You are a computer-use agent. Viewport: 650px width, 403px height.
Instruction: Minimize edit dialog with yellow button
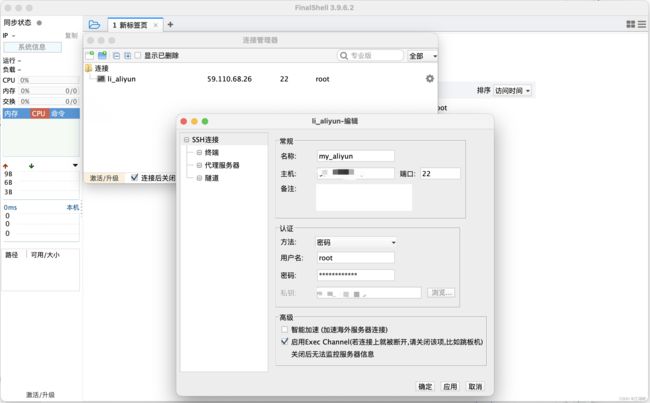194,121
